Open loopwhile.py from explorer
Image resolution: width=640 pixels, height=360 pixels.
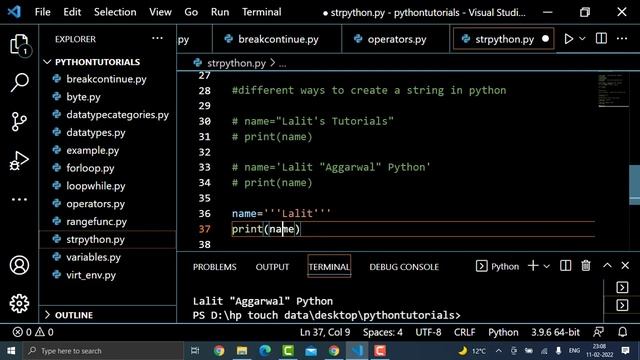click(x=96, y=186)
